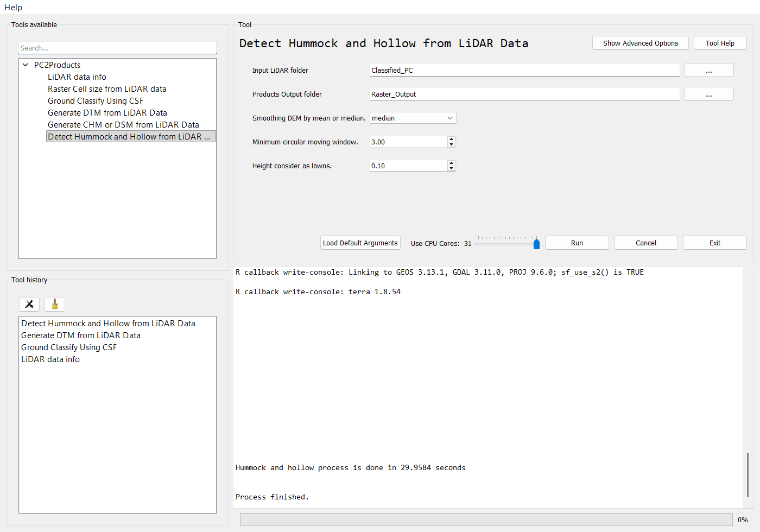760x532 pixels.
Task: Select Generate CHM or DSM from LiDAR Data
Action: pos(123,124)
